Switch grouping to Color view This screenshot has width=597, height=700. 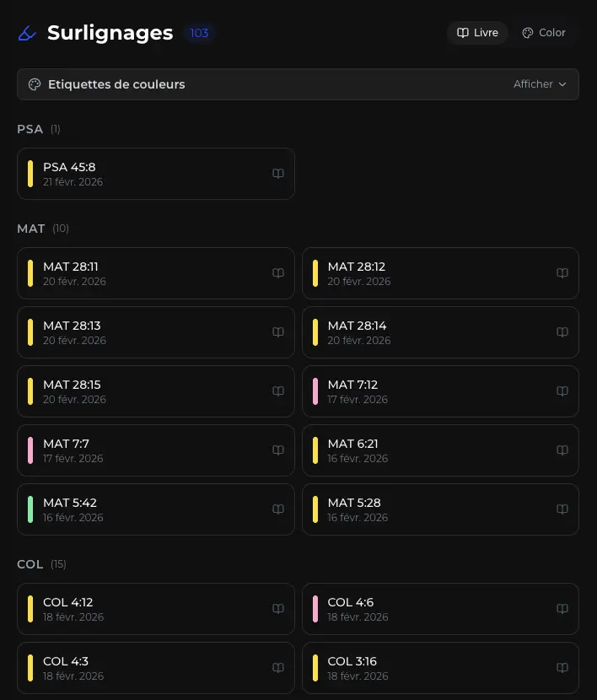coord(544,33)
